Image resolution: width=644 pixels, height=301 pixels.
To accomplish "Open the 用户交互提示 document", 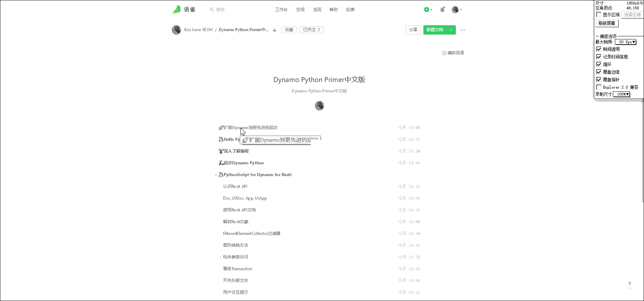I will (x=236, y=292).
